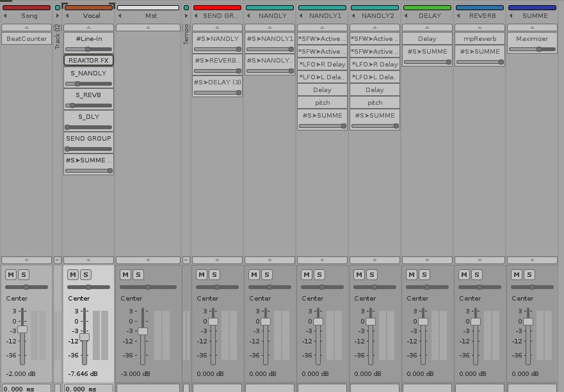The width and height of the screenshot is (564, 392).
Task: Collapse the SEND GR.. track via header arrow
Action: (196, 16)
